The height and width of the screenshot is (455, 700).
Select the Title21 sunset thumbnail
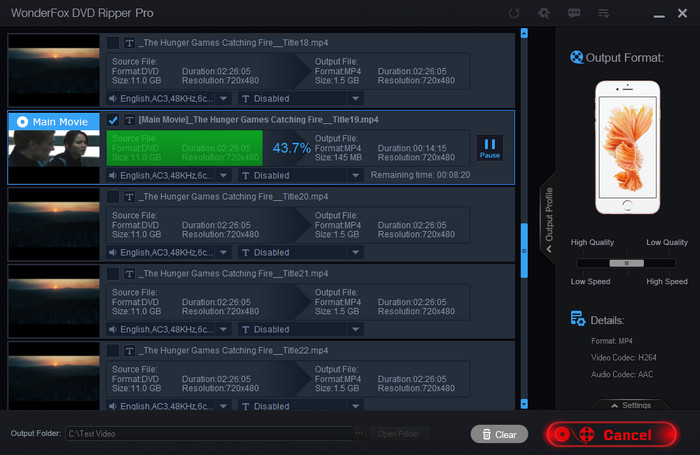click(54, 301)
